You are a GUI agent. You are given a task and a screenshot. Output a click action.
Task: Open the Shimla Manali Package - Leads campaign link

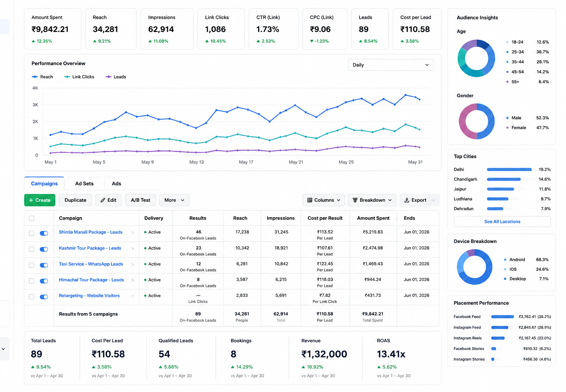pos(91,232)
